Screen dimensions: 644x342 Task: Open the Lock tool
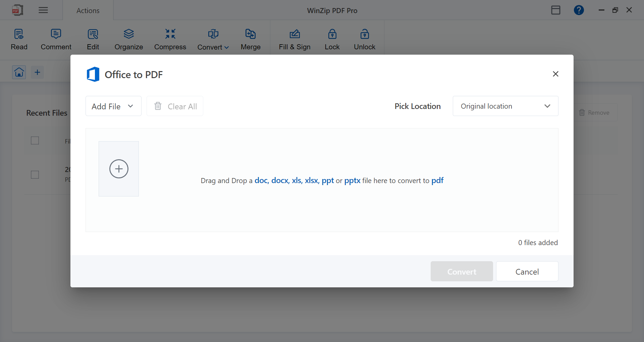332,39
